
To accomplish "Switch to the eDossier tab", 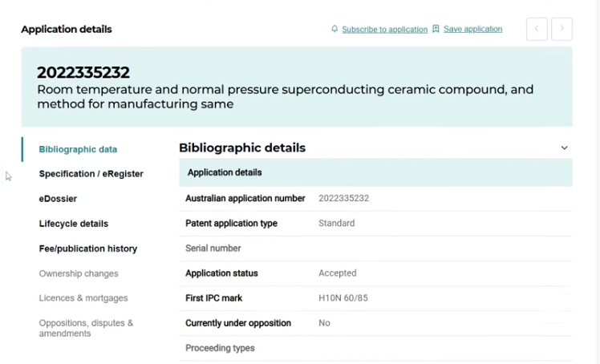I will click(58, 199).
